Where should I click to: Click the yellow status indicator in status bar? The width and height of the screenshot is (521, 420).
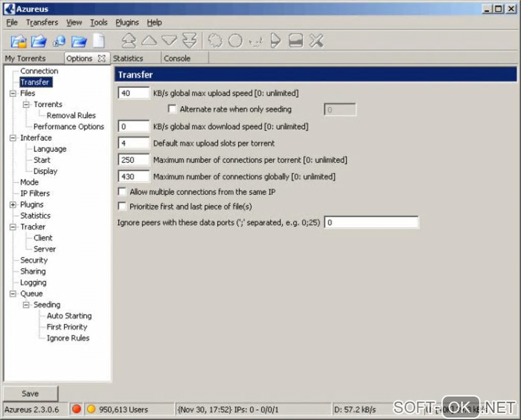pos(91,409)
